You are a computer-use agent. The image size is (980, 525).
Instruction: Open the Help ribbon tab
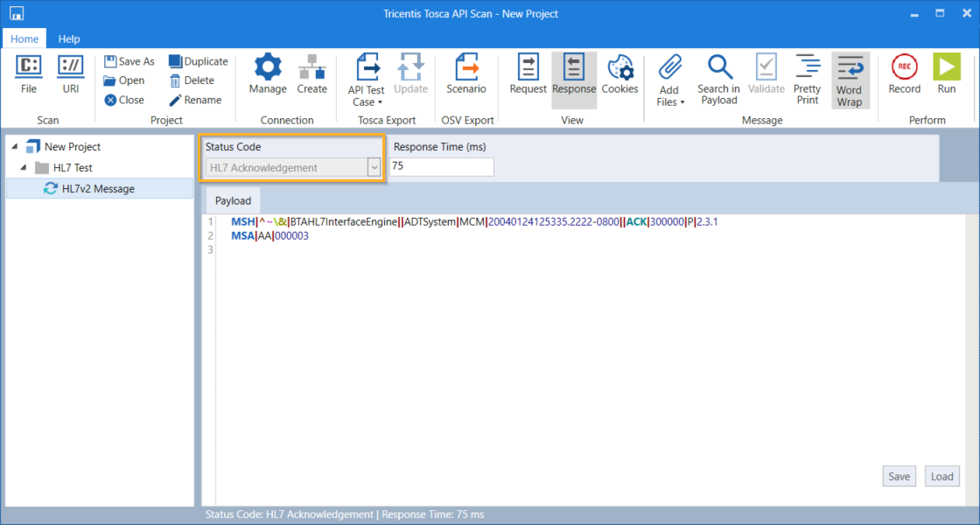pyautogui.click(x=69, y=38)
